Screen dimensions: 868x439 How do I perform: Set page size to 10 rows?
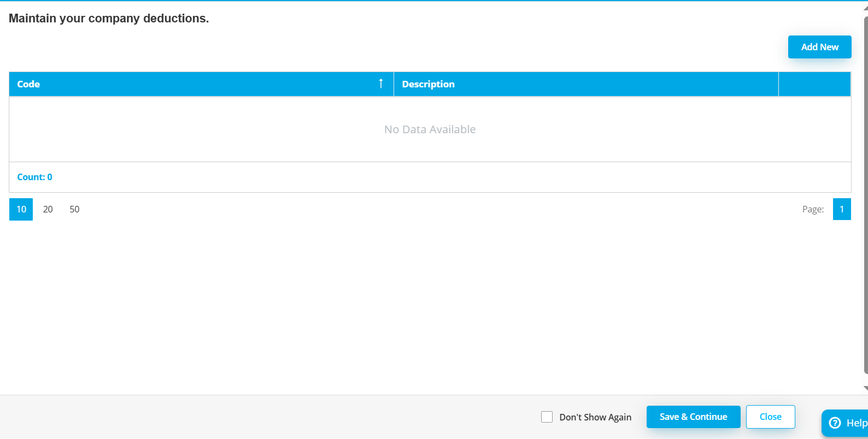click(x=21, y=209)
